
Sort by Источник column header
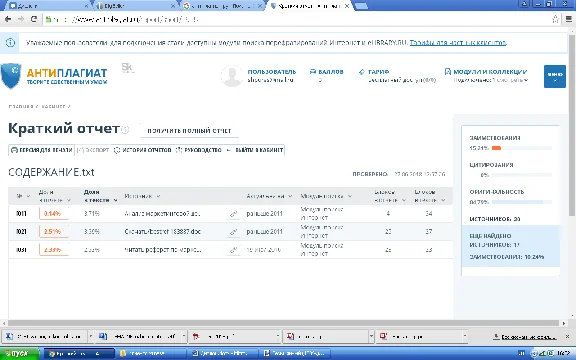142,196
